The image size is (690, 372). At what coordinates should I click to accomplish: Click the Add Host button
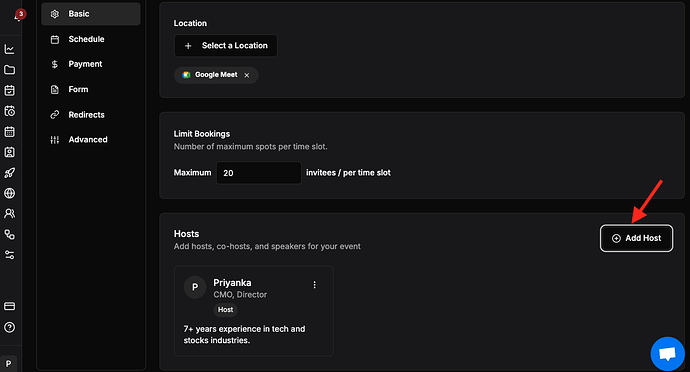tap(636, 238)
